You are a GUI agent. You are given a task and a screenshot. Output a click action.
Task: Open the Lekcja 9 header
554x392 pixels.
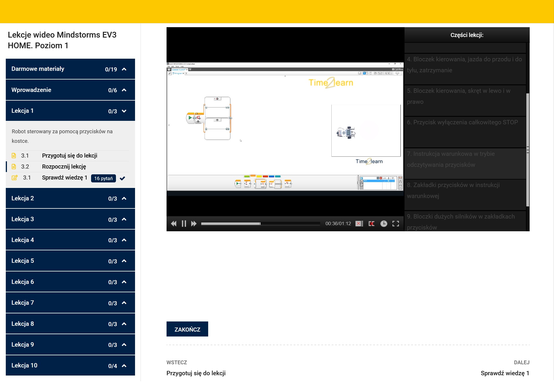tap(70, 345)
